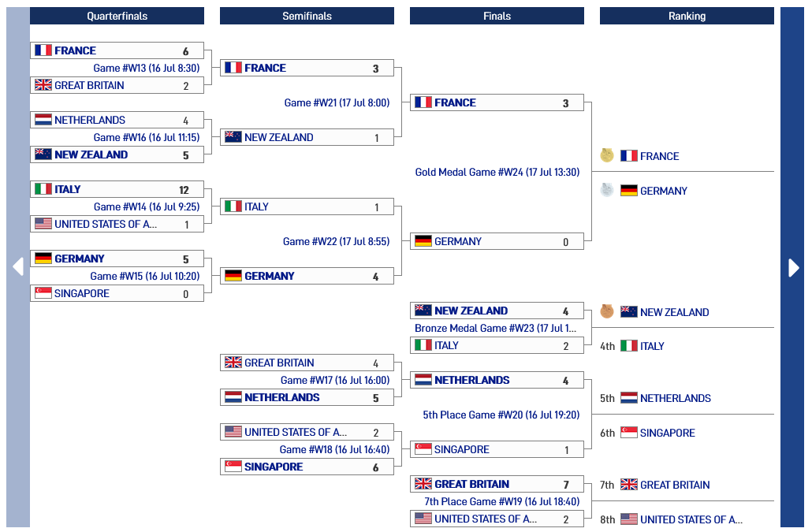The width and height of the screenshot is (812, 532).
Task: Open 5th Place Game #W20 link
Action: point(501,415)
